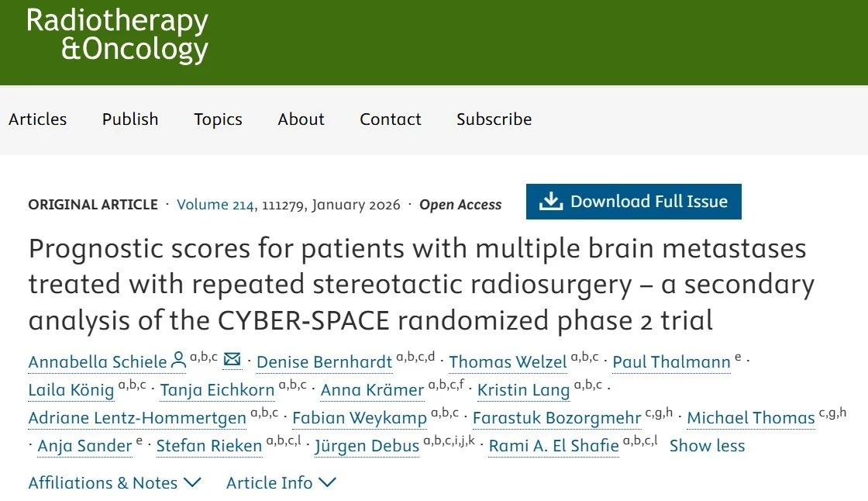Open author profile of Denise Bernhardt
This screenshot has width=868, height=501.
coord(325,362)
